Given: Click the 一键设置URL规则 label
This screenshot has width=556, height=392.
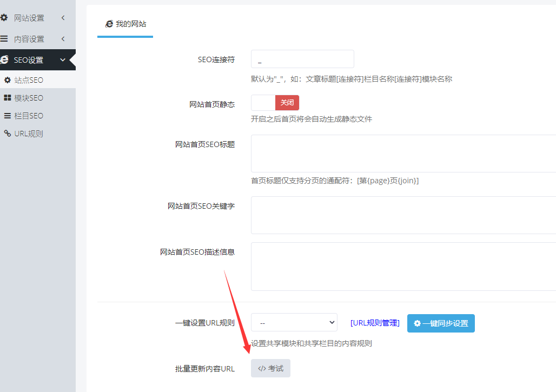Looking at the screenshot, I should tap(205, 323).
